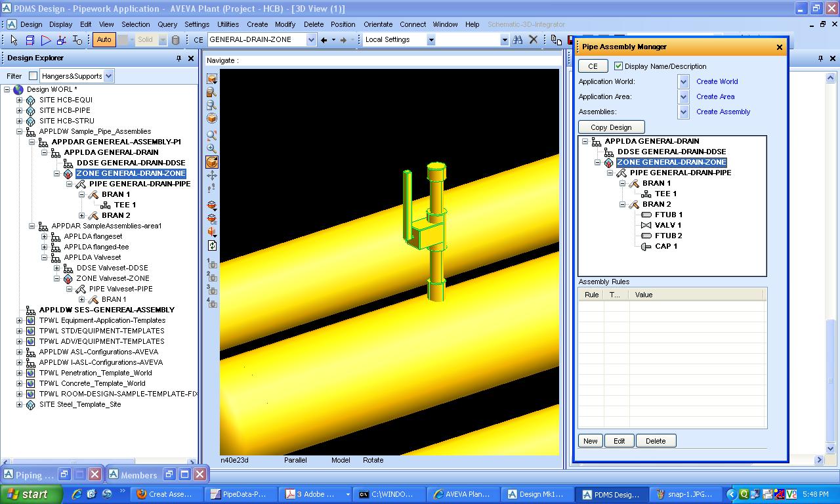Open the Create menu
The image size is (840, 504).
[257, 24]
